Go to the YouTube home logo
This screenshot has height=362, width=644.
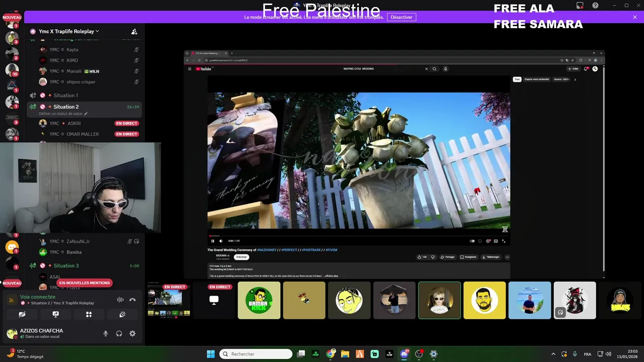tap(203, 69)
